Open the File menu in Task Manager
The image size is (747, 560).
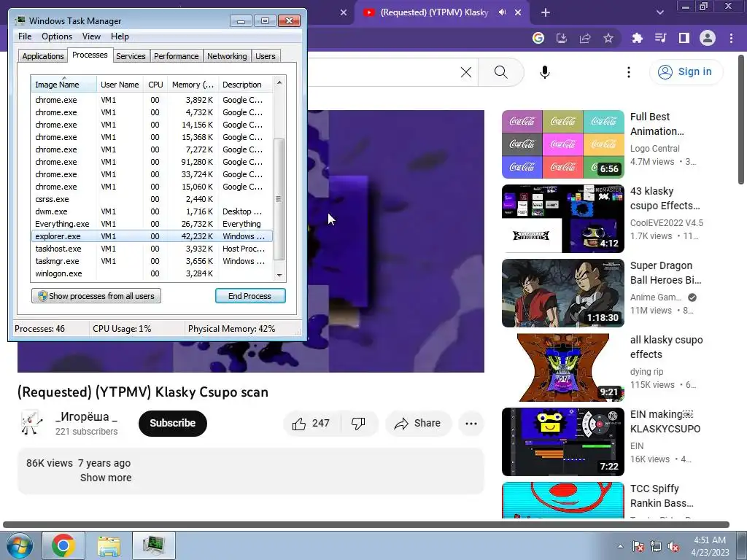pos(25,36)
